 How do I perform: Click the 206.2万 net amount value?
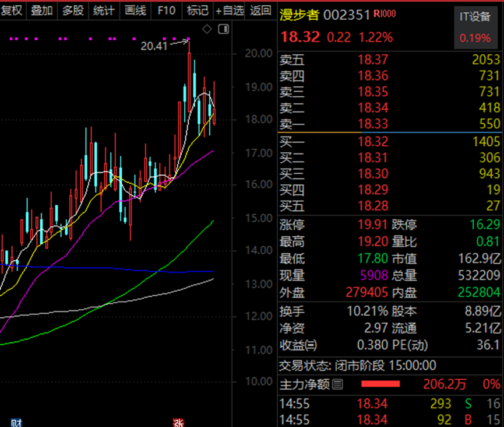(445, 384)
